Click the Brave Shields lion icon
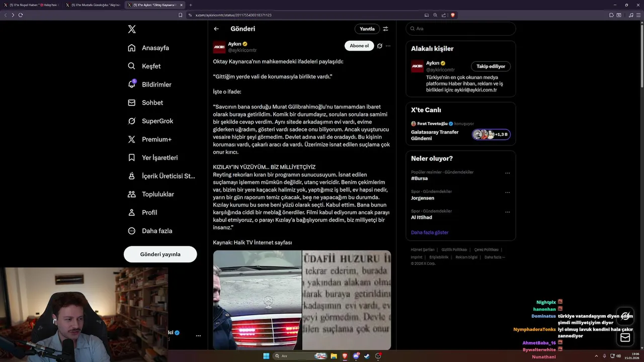The width and height of the screenshot is (644, 362). tap(452, 15)
